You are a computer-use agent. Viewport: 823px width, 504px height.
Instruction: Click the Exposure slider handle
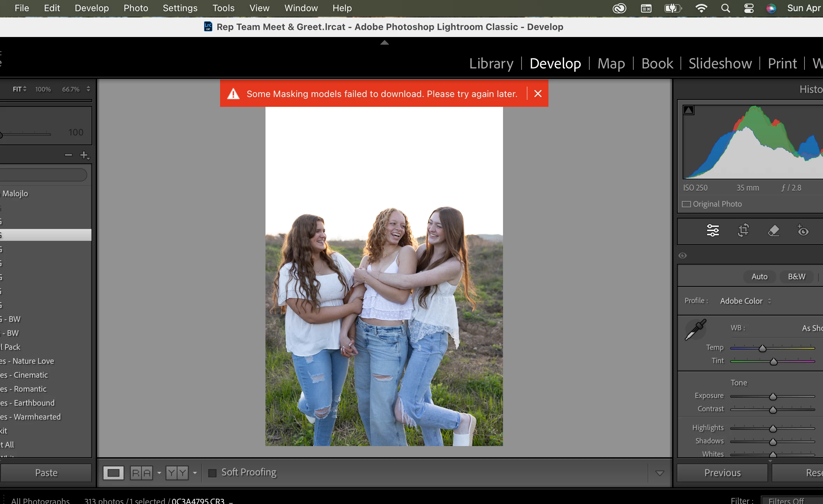point(773,396)
